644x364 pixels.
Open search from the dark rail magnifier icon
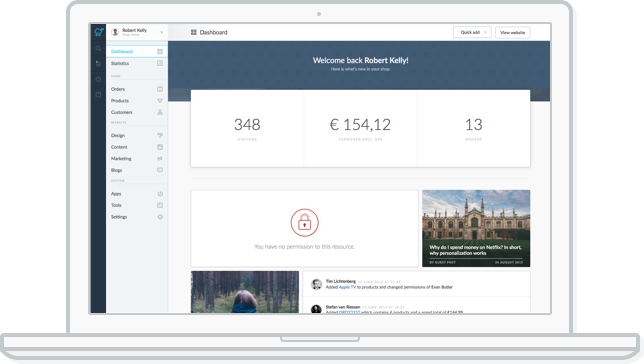(98, 48)
